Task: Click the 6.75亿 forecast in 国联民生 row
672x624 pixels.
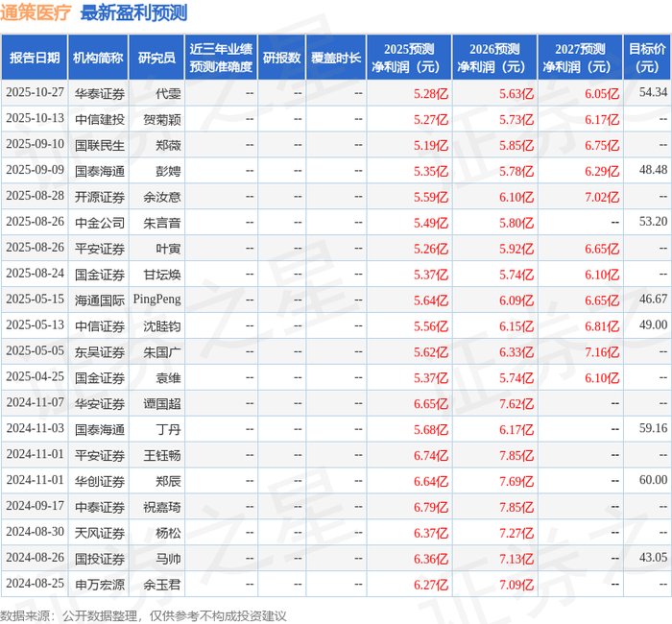Action: click(x=602, y=145)
